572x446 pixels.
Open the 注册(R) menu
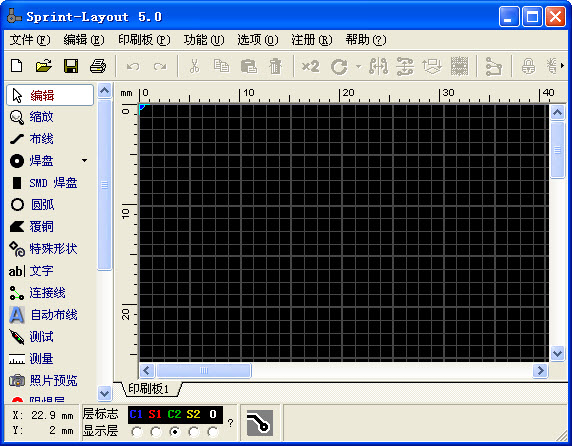point(312,40)
